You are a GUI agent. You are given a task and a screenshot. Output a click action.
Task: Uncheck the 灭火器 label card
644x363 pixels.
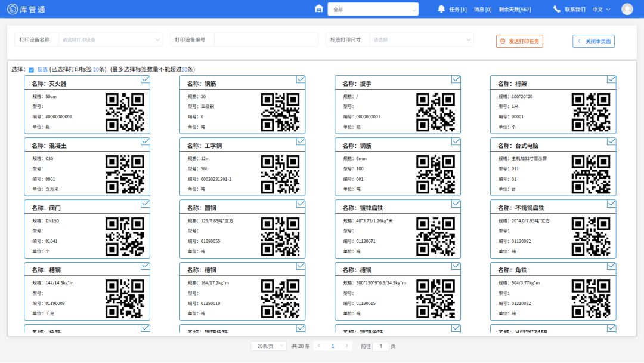tap(145, 79)
